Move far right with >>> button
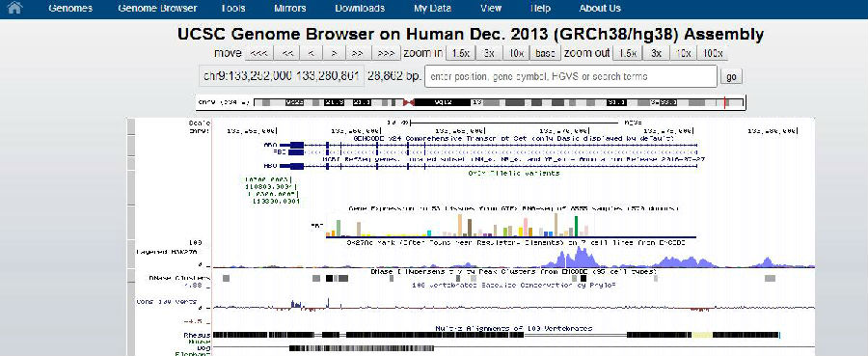The height and width of the screenshot is (356, 868). tap(385, 53)
